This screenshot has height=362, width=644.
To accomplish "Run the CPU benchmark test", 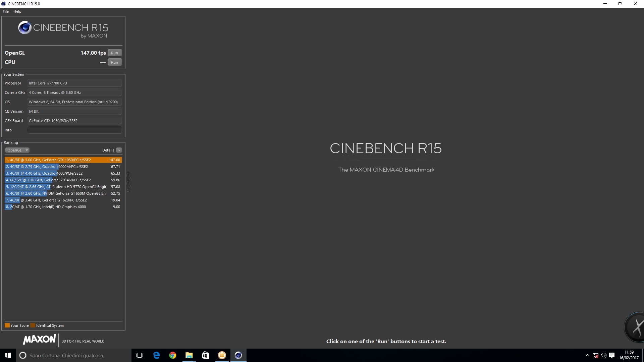I will [x=114, y=62].
